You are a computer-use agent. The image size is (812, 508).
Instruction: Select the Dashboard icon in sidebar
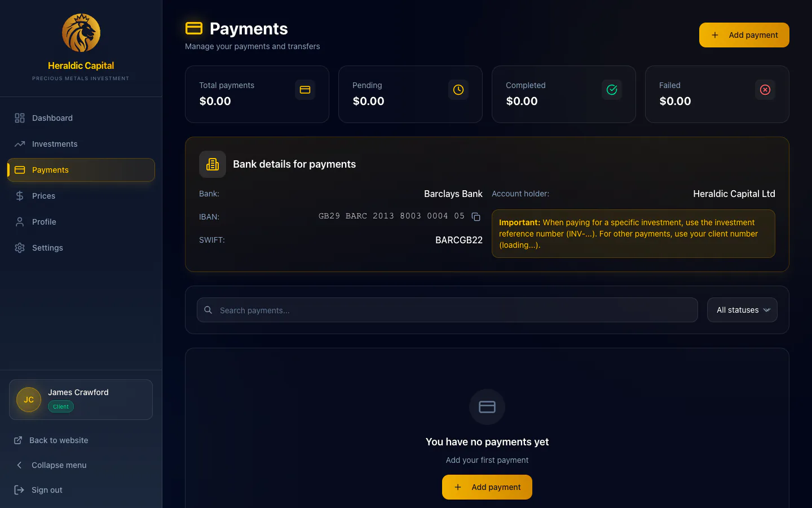point(19,118)
